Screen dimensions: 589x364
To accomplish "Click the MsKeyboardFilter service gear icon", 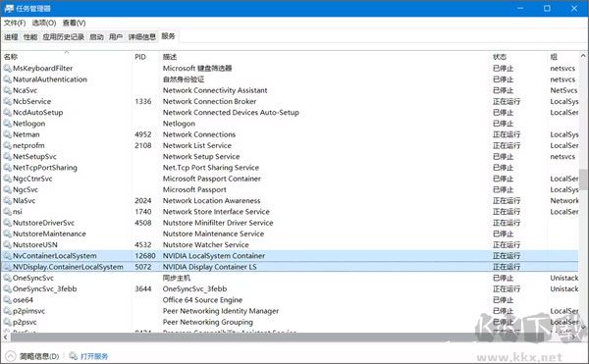I will [x=7, y=69].
